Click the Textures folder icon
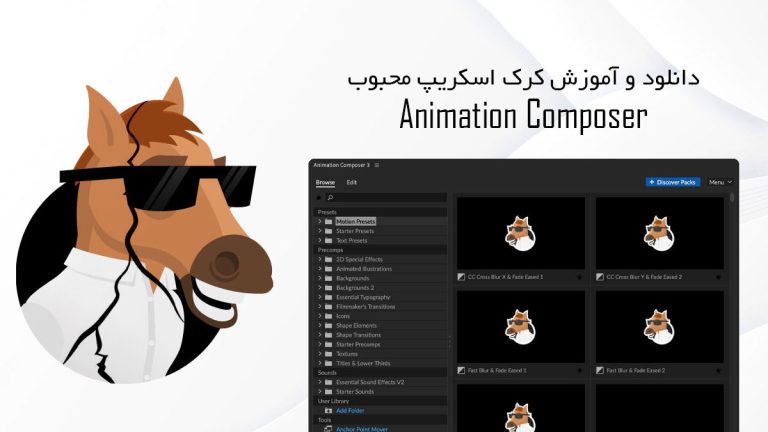The image size is (768, 432). [329, 354]
